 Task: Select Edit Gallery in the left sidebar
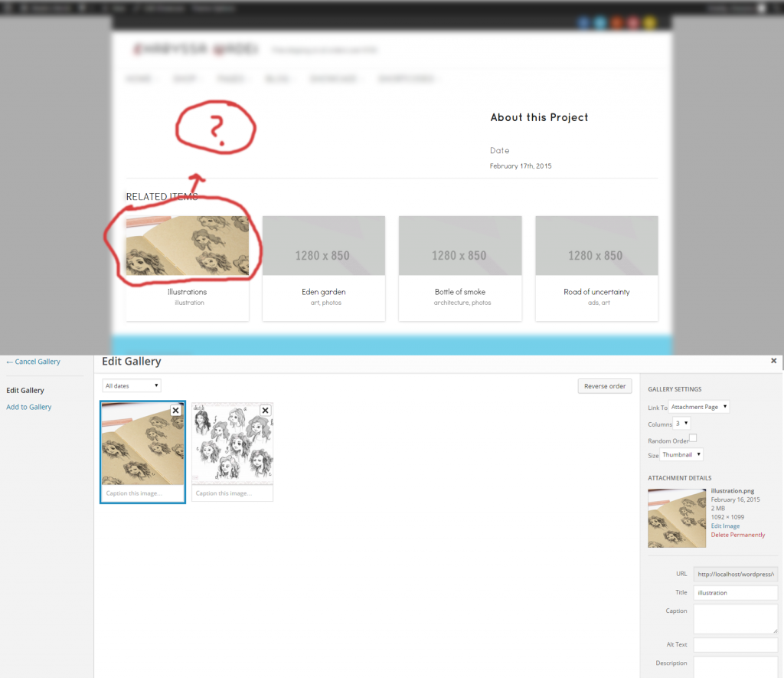coord(25,391)
